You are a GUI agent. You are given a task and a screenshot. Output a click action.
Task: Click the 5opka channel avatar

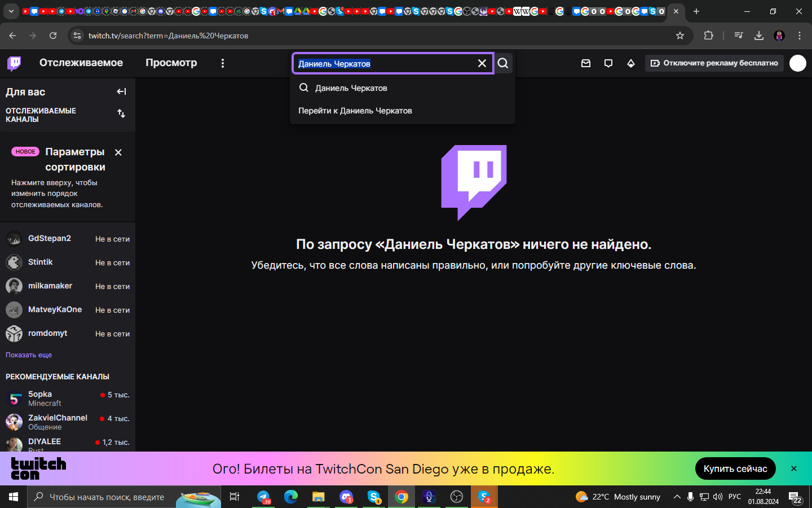[14, 398]
